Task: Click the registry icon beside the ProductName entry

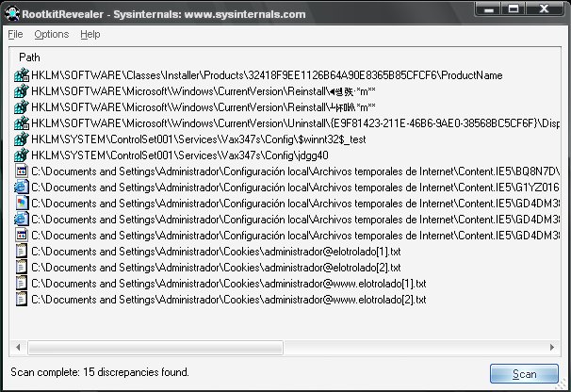Action: (x=23, y=75)
